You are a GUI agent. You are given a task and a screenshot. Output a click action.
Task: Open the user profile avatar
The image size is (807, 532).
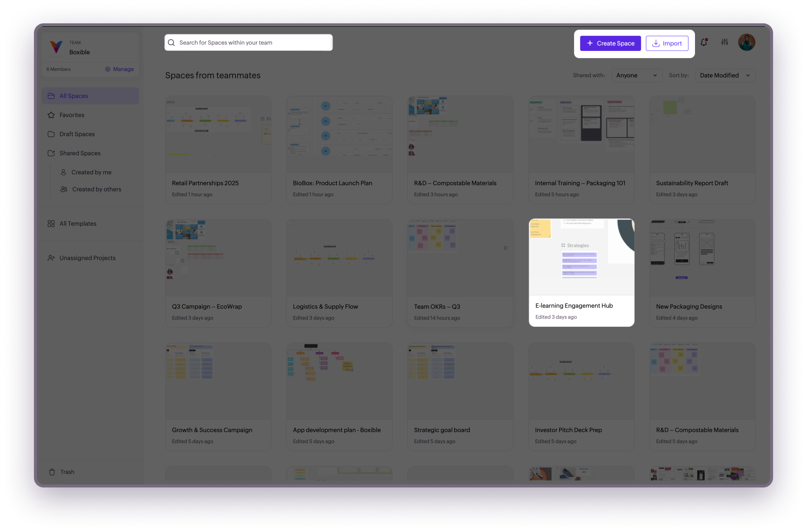pos(746,42)
